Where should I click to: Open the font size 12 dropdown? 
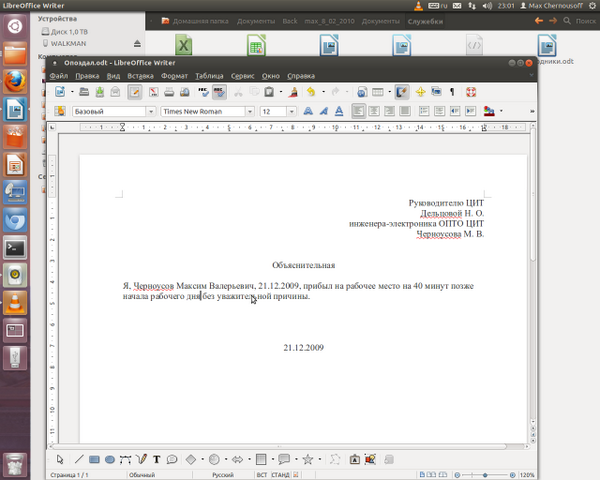tap(292, 111)
